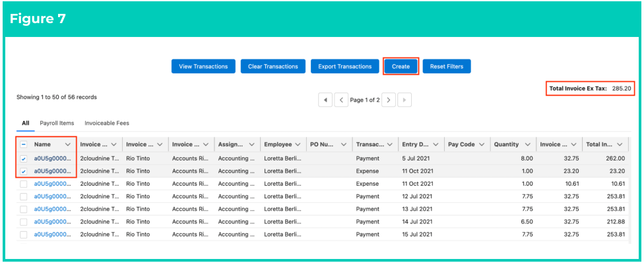Image resolution: width=644 pixels, height=263 pixels.
Task: Open the record link in 15 Jul 2021 row
Action: pyautogui.click(x=53, y=235)
